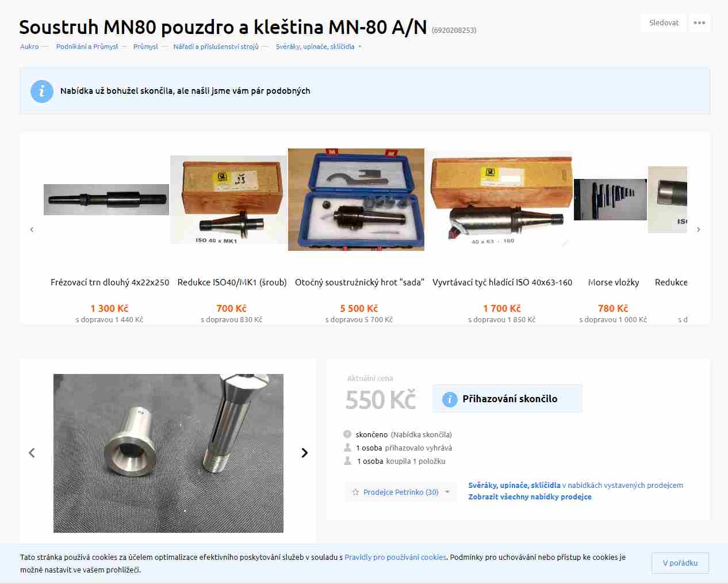The width and height of the screenshot is (728, 584).
Task: Open the Aukro breadcrumb link
Action: pyautogui.click(x=29, y=47)
